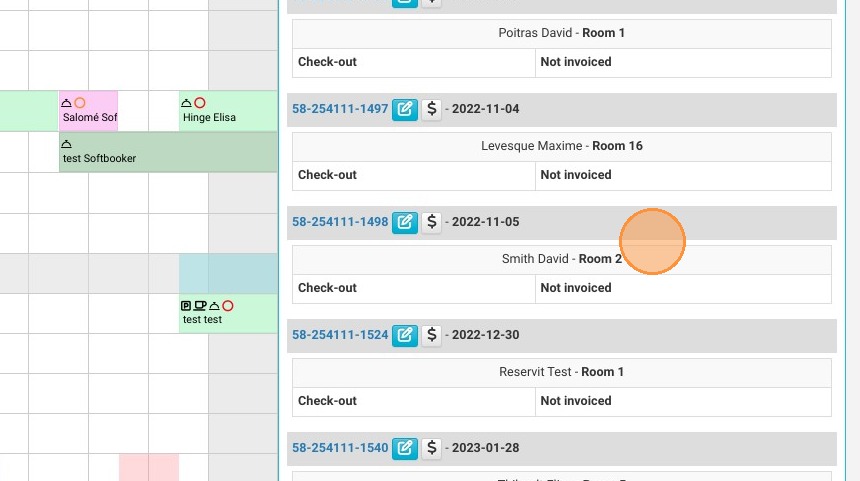
Task: Select the pink calendar block at bottom
Action: pos(149,467)
